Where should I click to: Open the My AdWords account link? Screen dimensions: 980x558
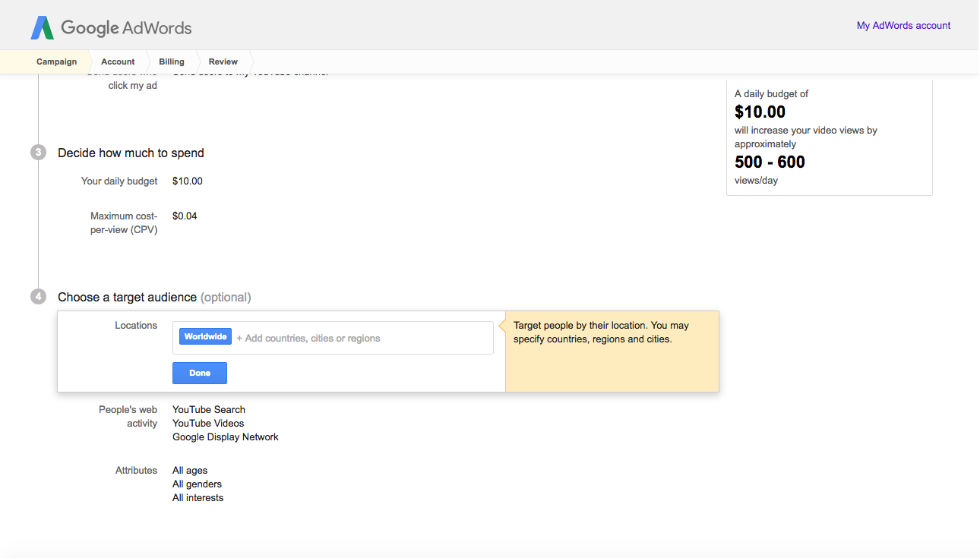[903, 25]
